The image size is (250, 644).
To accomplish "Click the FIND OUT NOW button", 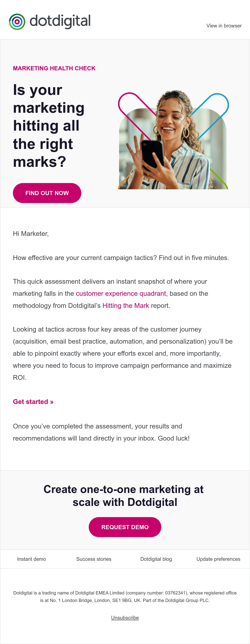I will pos(47,193).
